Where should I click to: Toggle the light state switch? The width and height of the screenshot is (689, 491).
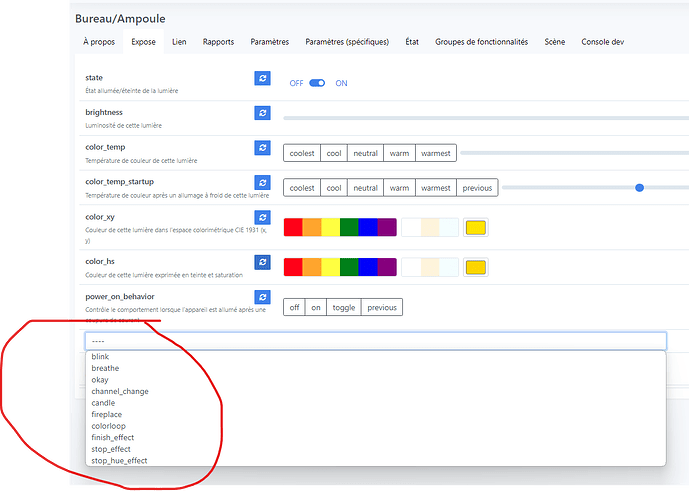317,83
